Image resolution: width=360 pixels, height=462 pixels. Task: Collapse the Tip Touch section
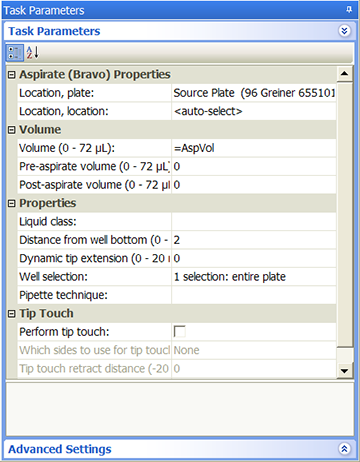coord(12,314)
